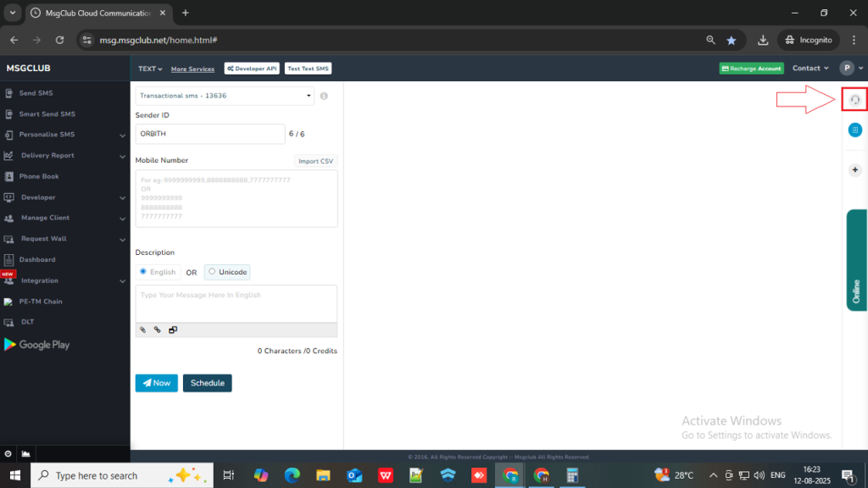
Task: Open the Incognito profile indicator
Action: pyautogui.click(x=809, y=40)
